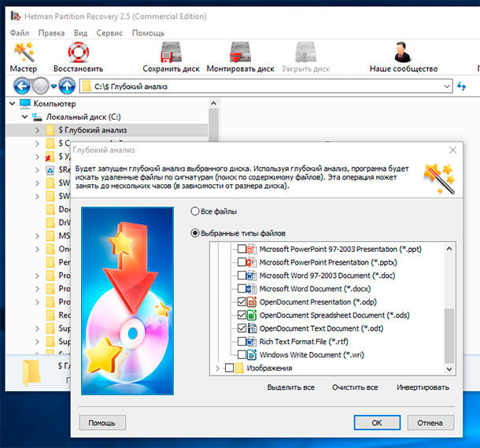Screen dimensions: 480x448
Task: Click the Локальный диск (C:) drive icon
Action: [x=37, y=117]
